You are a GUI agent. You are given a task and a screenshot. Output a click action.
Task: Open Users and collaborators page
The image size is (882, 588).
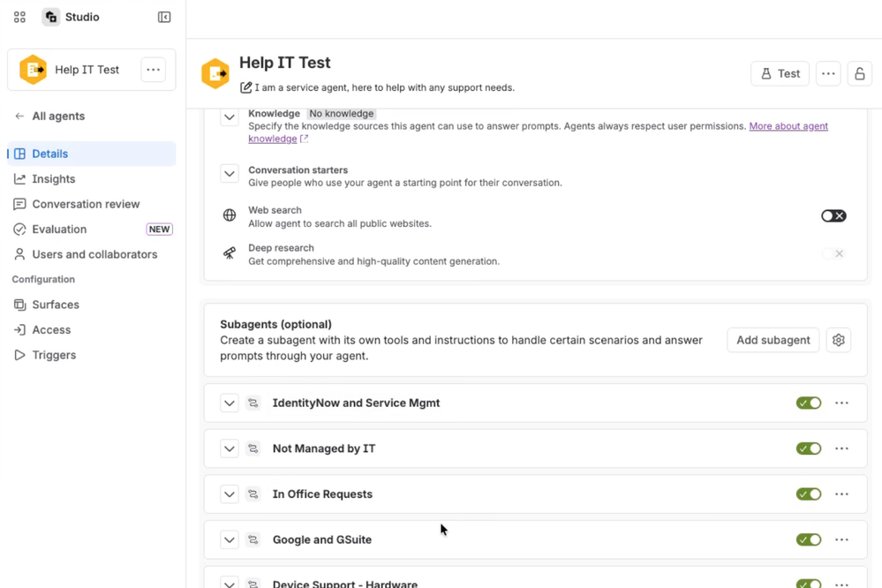pos(92,254)
